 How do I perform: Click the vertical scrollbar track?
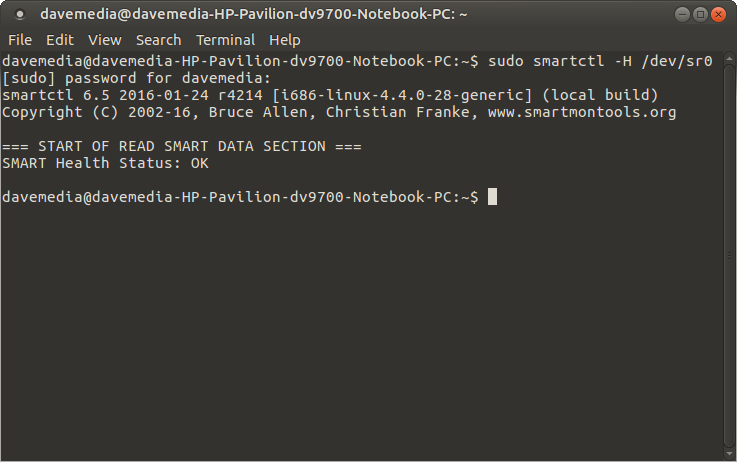(x=729, y=256)
